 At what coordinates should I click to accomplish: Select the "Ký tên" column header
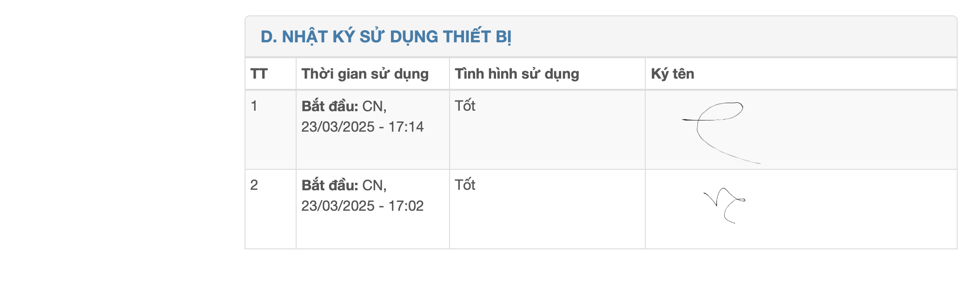[x=672, y=74]
